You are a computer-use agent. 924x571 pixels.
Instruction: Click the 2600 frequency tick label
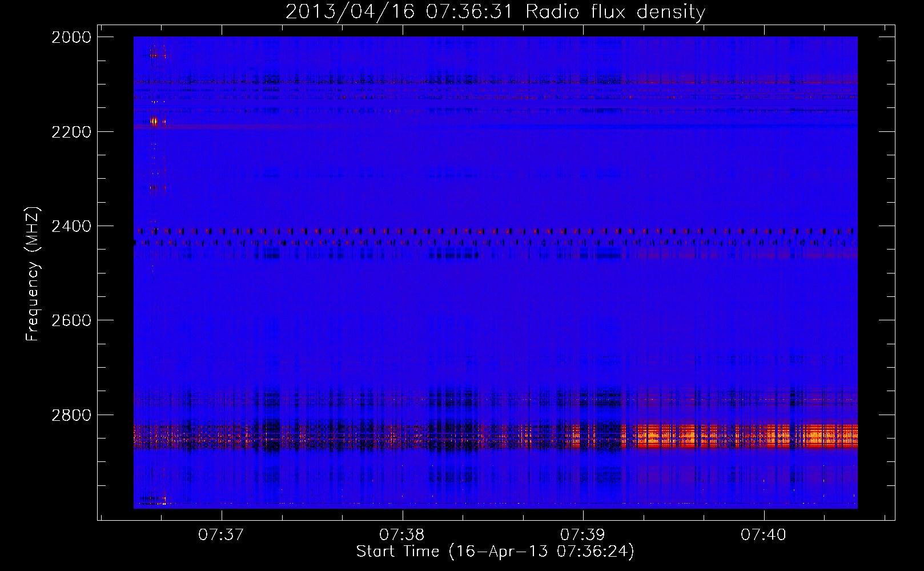71,320
